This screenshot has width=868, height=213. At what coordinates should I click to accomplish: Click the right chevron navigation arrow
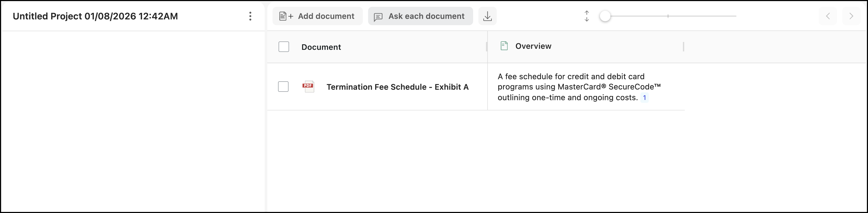pos(851,16)
